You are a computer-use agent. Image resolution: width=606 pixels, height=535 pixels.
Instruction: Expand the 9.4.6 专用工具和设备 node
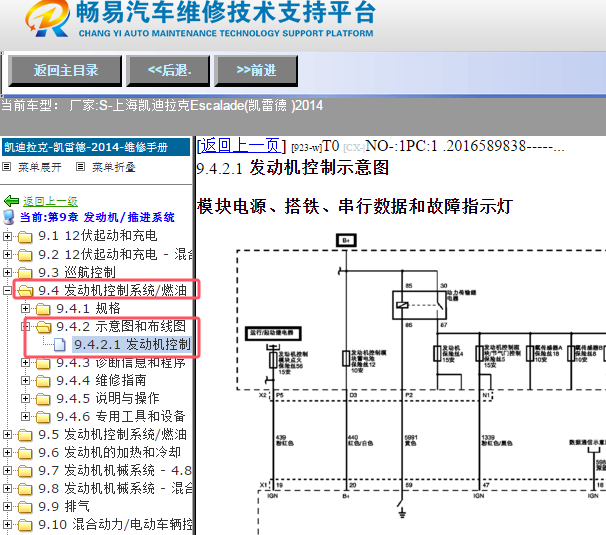click(x=26, y=417)
